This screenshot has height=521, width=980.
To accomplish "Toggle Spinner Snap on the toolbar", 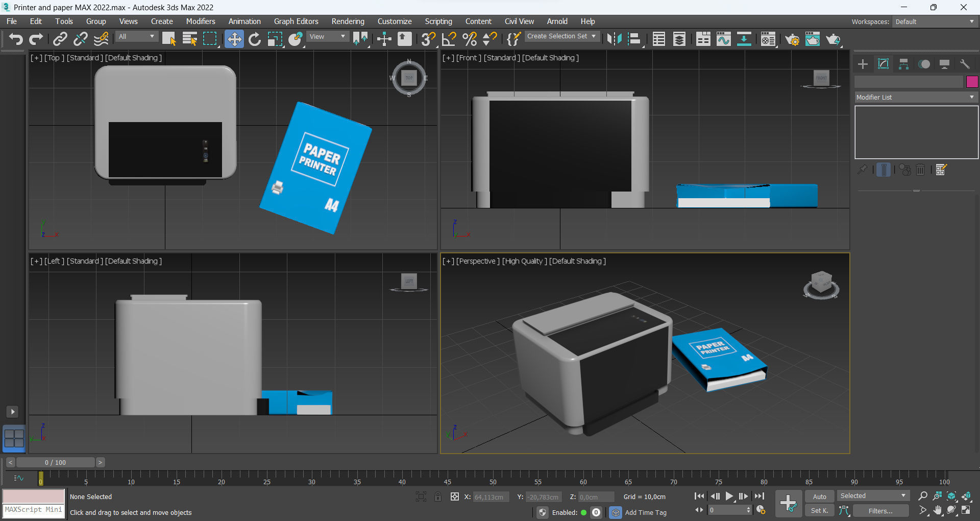I will pos(490,39).
